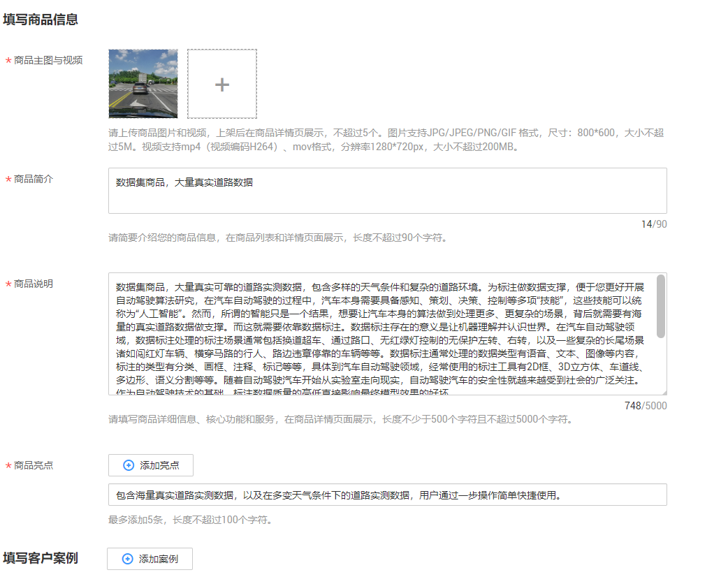The height and width of the screenshot is (577, 728).
Task: Click the image and video upload format hint
Action: point(386,140)
